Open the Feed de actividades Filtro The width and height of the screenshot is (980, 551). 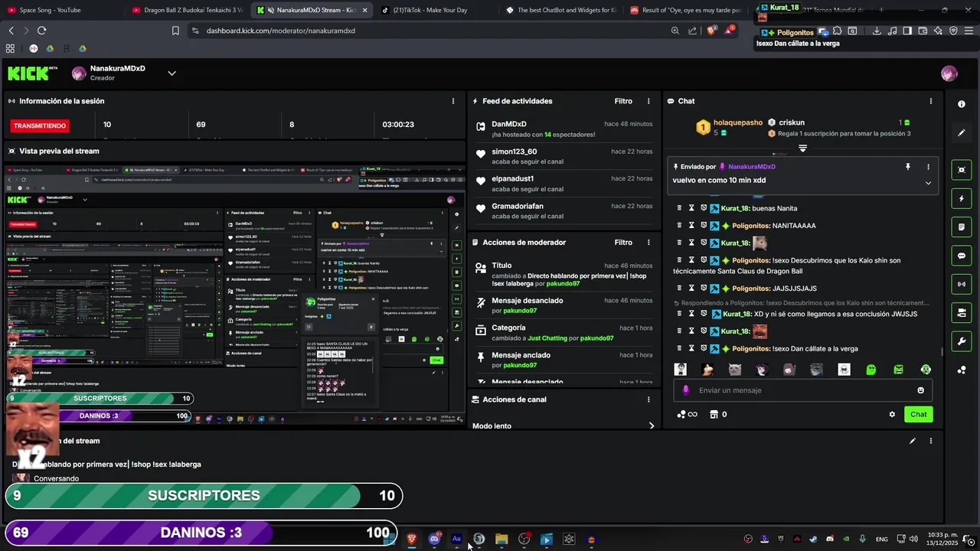(x=623, y=101)
